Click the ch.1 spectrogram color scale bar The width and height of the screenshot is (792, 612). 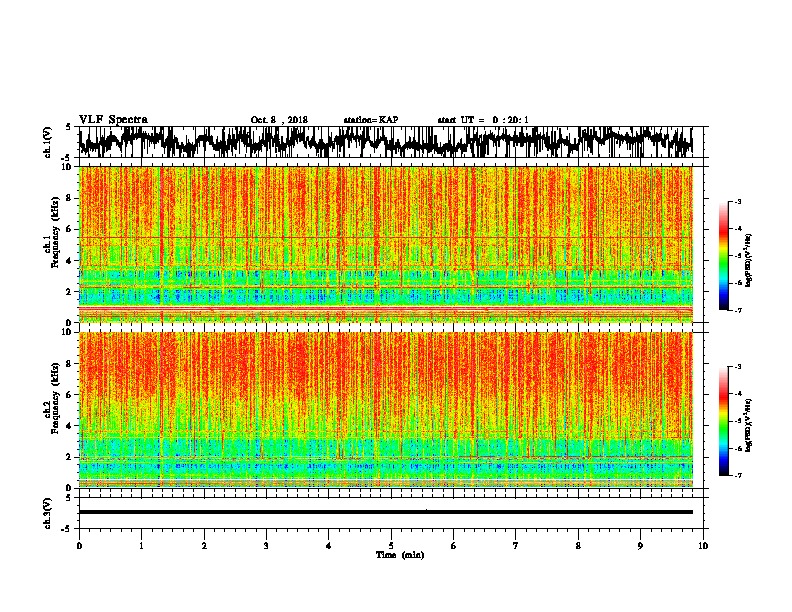click(x=723, y=256)
